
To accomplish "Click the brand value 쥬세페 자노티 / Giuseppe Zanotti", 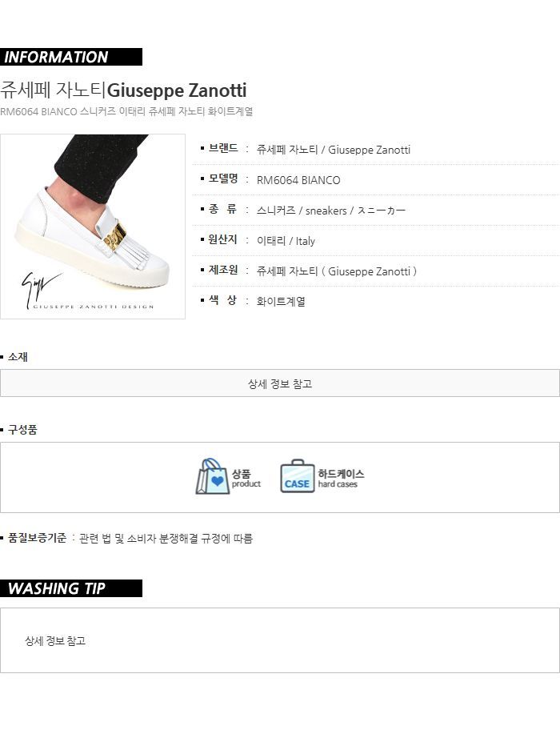I will click(x=334, y=150).
